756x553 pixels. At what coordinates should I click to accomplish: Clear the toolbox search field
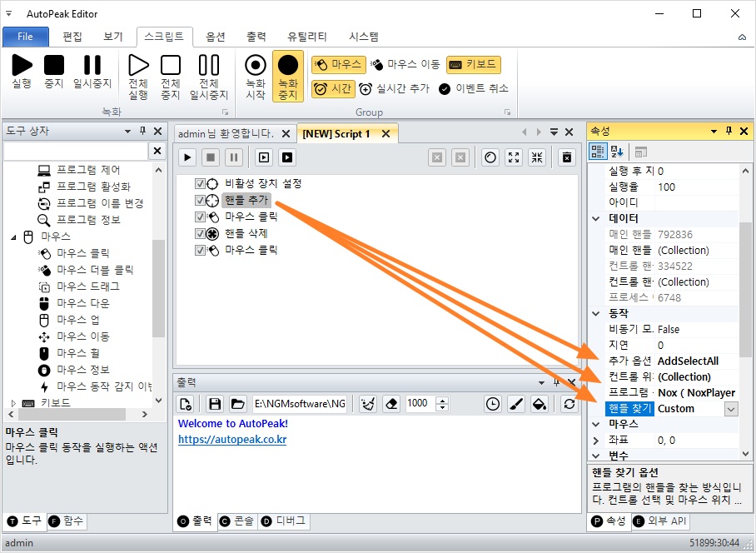[157, 151]
